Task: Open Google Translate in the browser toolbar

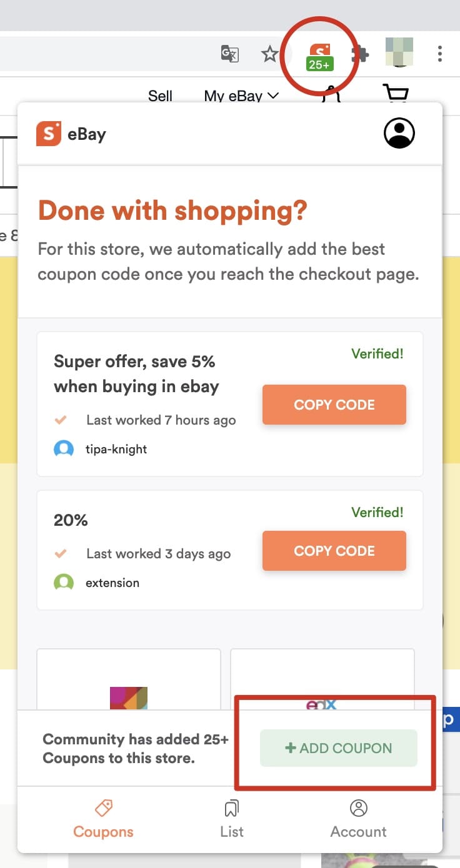Action: pyautogui.click(x=229, y=54)
